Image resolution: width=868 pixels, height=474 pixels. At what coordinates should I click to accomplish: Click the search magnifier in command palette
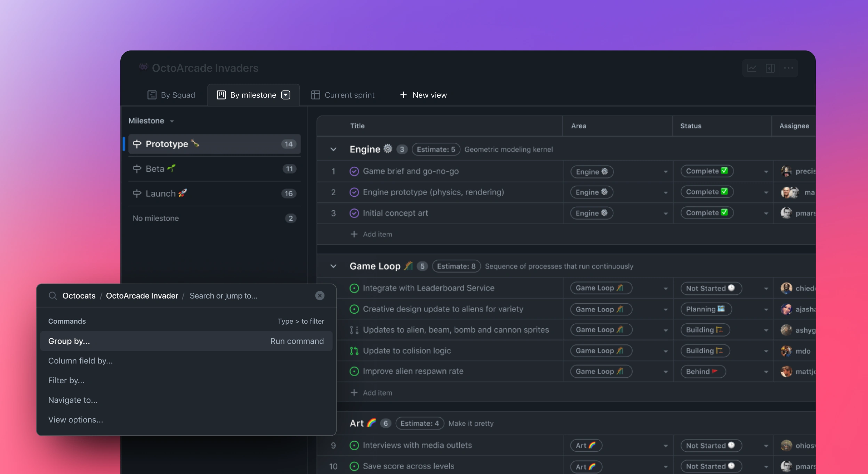(x=53, y=296)
